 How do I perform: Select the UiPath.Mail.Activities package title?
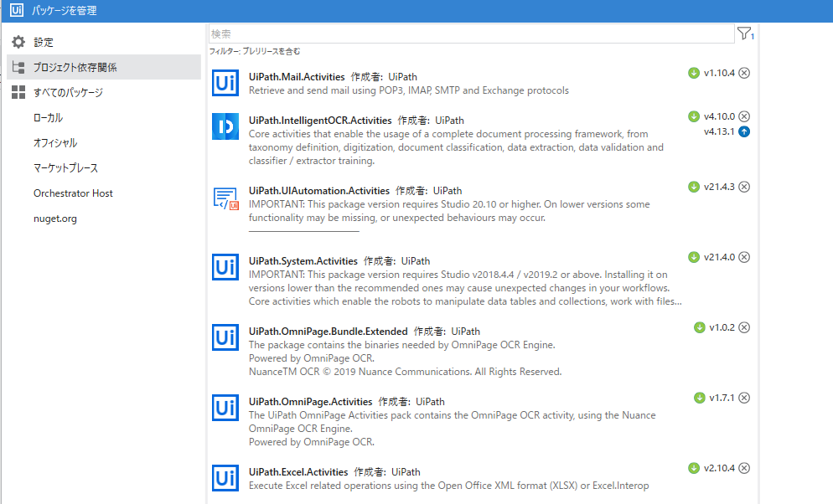click(297, 77)
